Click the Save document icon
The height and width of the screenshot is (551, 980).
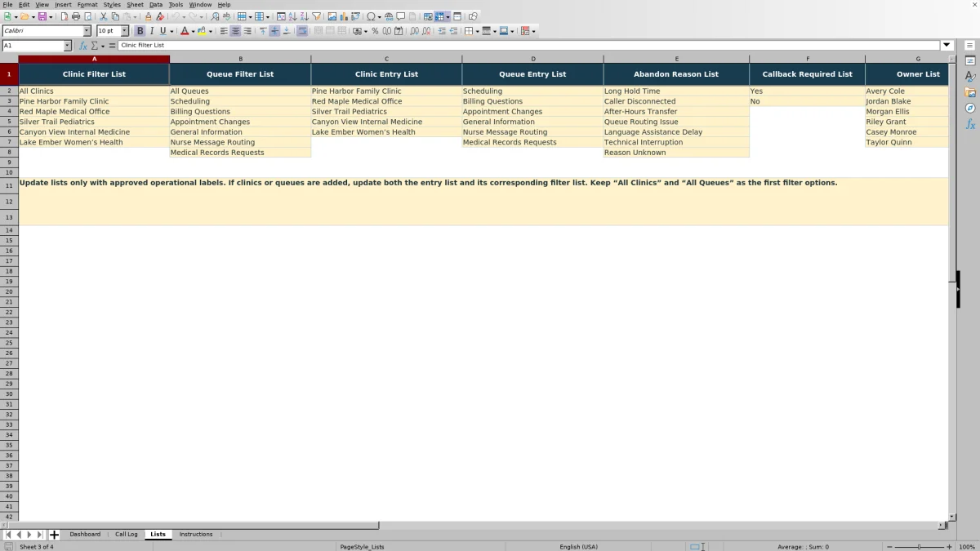(42, 16)
